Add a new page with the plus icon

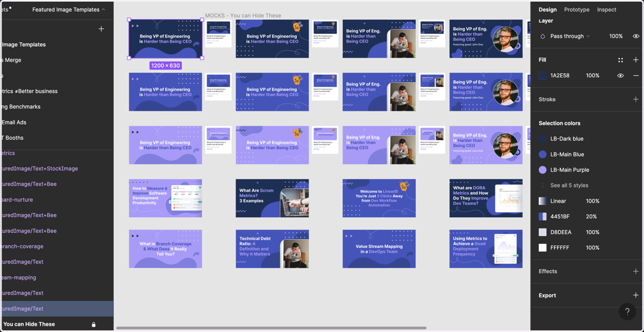[101, 29]
